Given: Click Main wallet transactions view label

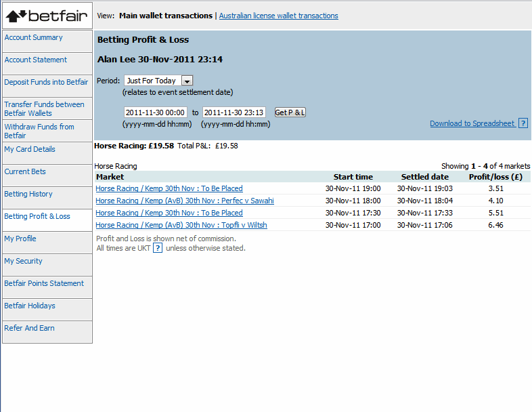Looking at the screenshot, I should [x=166, y=16].
